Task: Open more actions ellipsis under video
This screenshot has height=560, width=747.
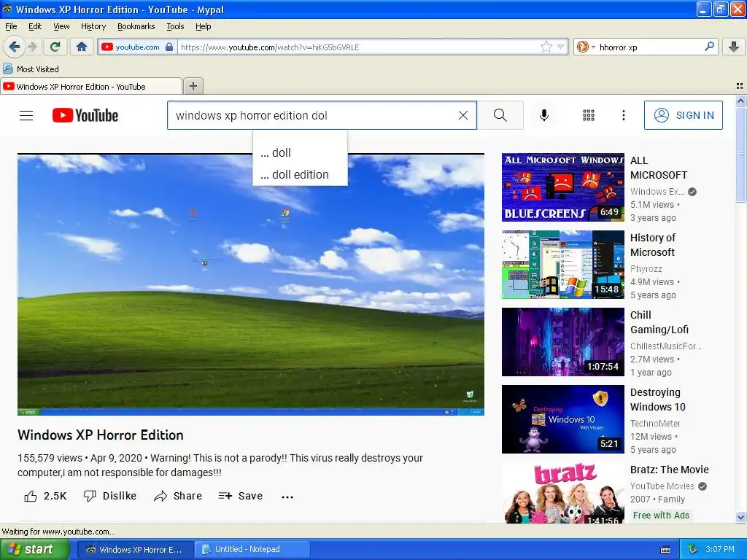Action: click(x=287, y=497)
